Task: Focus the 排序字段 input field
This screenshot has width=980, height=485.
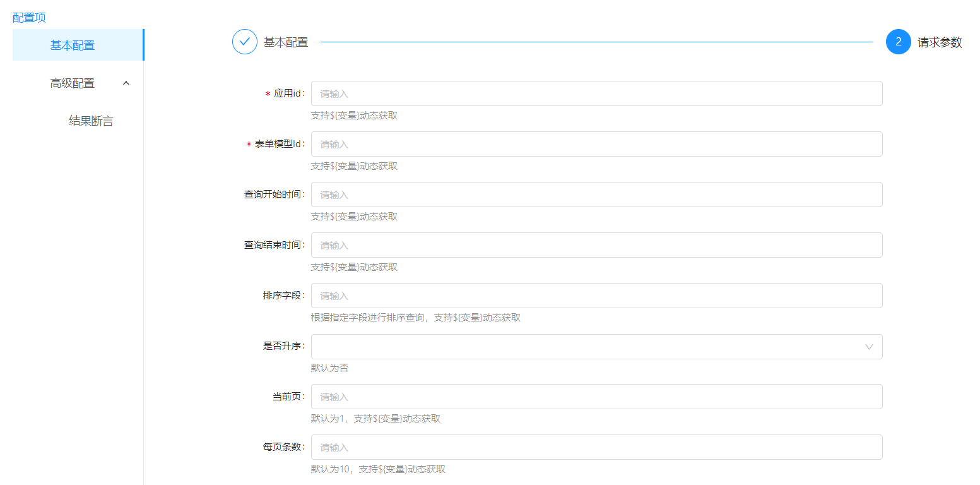Action: coord(596,296)
